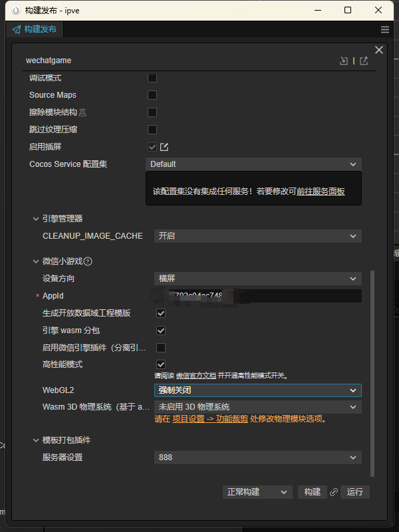Open the CLEANUP_IMAGE_CACHE dropdown
The height and width of the screenshot is (532, 399).
(258, 236)
